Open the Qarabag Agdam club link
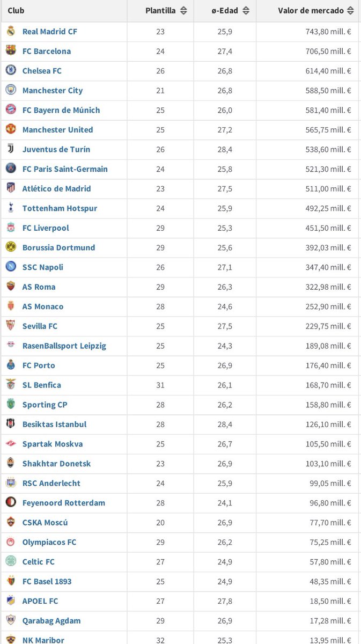 click(51, 621)
